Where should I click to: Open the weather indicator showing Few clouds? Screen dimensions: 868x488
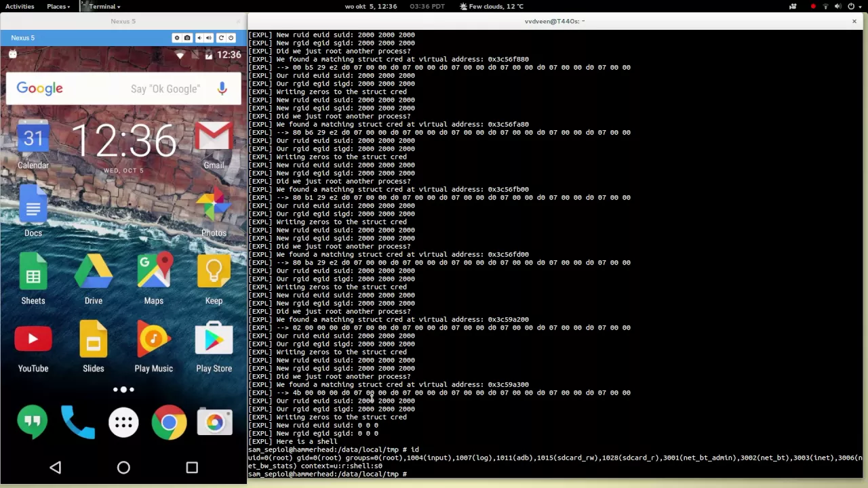492,6
